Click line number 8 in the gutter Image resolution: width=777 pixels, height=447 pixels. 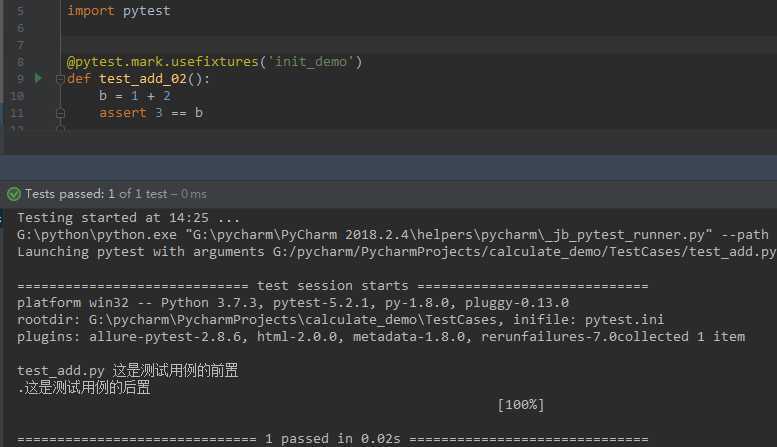coord(20,62)
